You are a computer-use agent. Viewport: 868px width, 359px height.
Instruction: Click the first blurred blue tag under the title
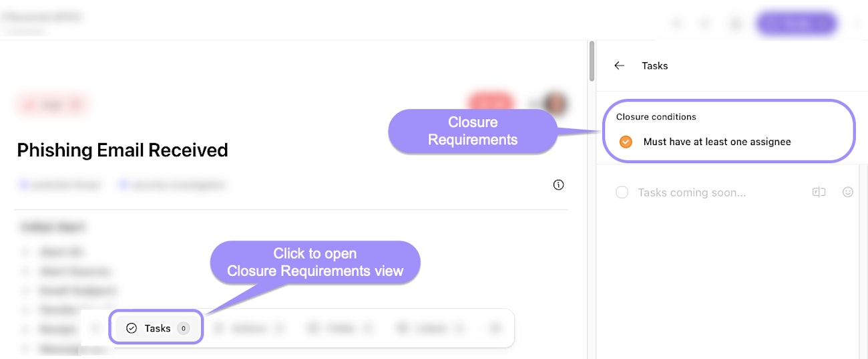tap(61, 185)
